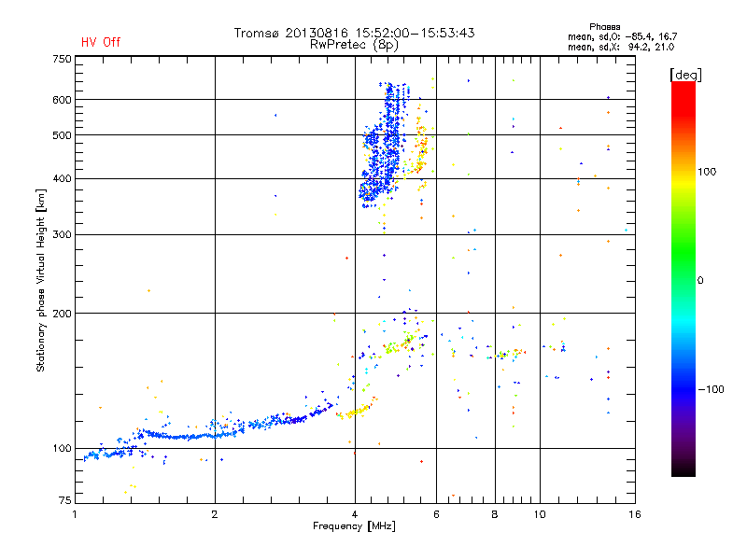747x560 pixels.
Task: Click the red 'HV Off' label
Action: pos(101,42)
